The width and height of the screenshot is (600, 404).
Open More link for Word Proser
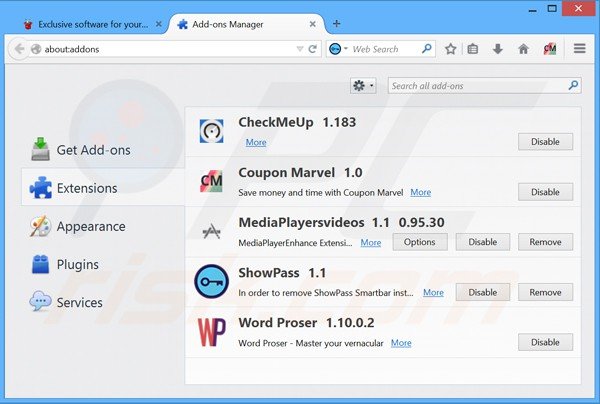click(401, 343)
